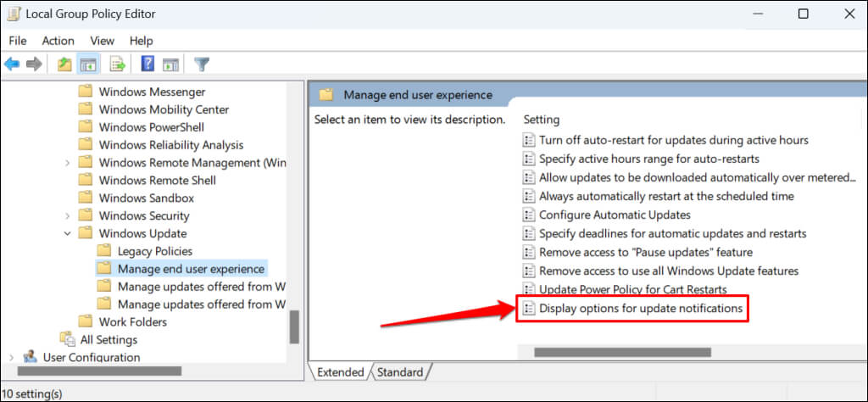This screenshot has width=868, height=402.
Task: Select Windows Reliability Analysis in tree
Action: pos(171,145)
